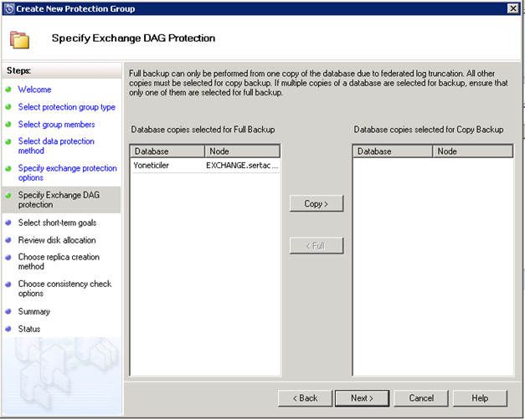Close the Create New Protection Group window
This screenshot has width=525, height=420.
point(512,8)
